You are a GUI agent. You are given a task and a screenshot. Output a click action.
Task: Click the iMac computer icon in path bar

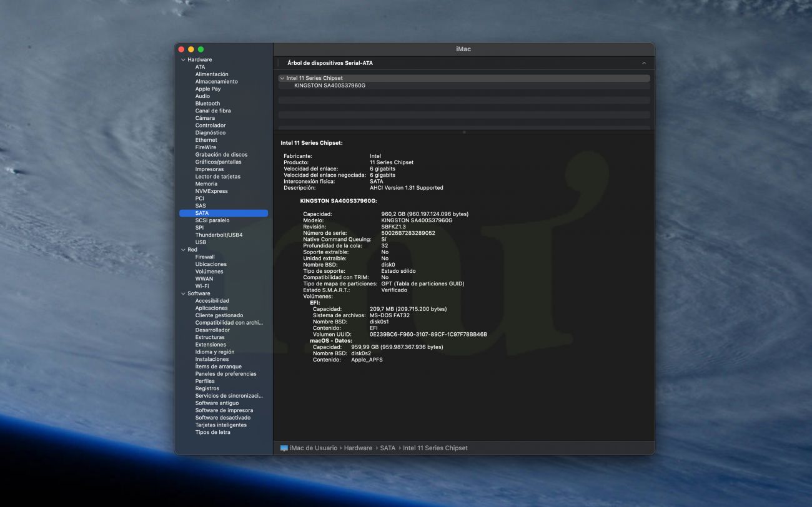284,448
